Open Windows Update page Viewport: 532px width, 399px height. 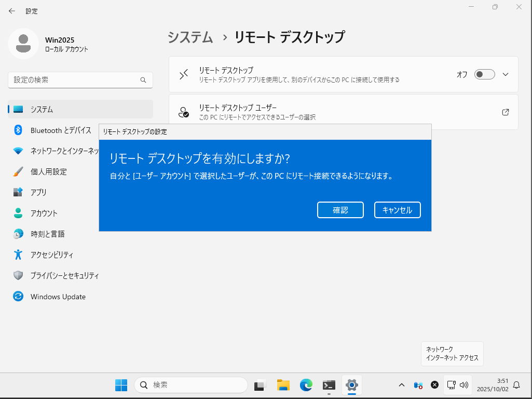tap(58, 297)
